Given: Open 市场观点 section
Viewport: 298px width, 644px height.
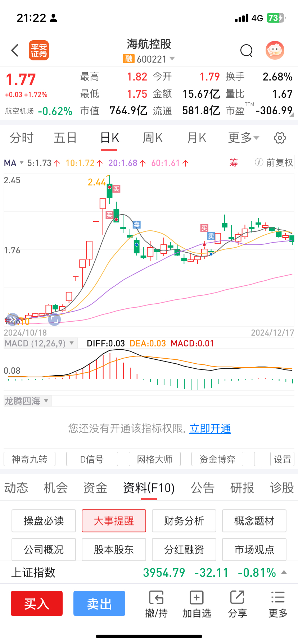Looking at the screenshot, I should click(254, 549).
